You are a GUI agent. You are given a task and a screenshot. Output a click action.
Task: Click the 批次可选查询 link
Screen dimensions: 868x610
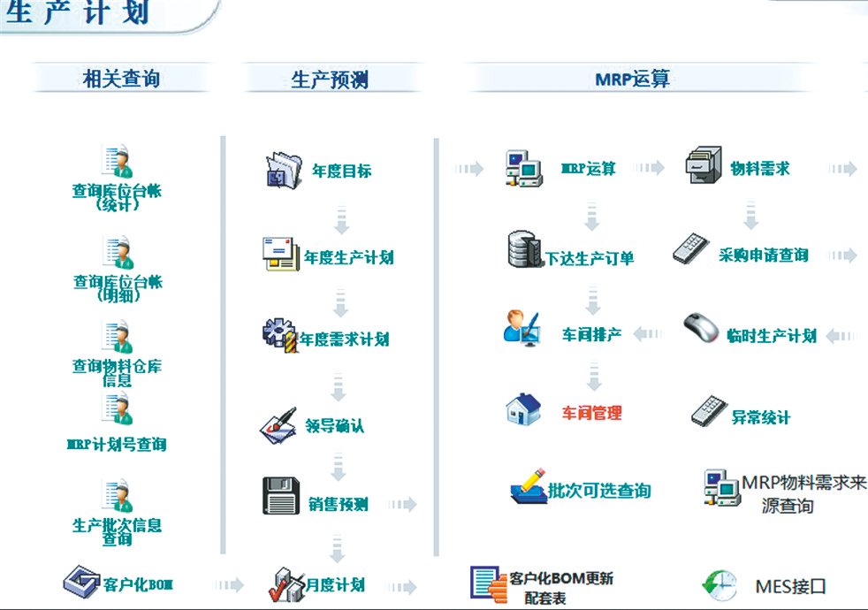pos(599,491)
